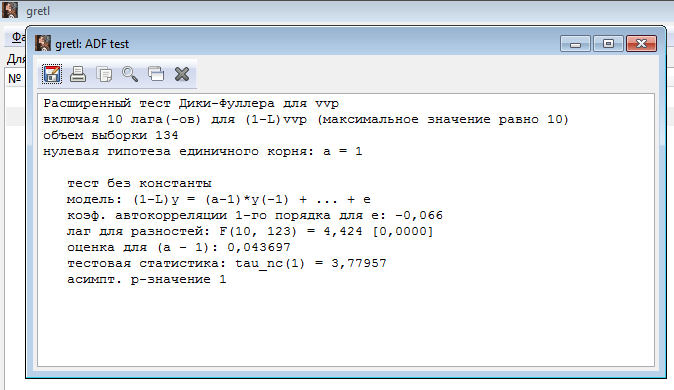Viewport: 674px width, 390px height.
Task: Click the 'gretl: ADF test' window title
Action: coord(92,44)
